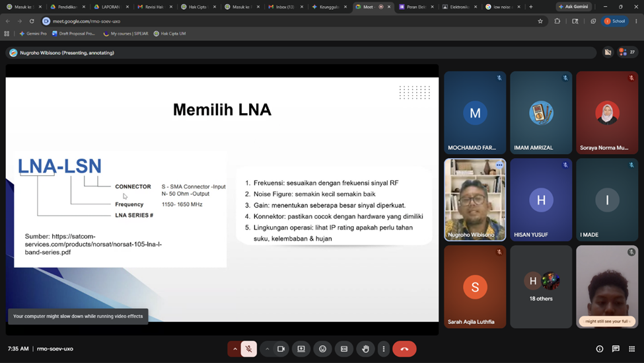Click the meet.google.com address bar
This screenshot has height=363, width=644.
[287, 21]
